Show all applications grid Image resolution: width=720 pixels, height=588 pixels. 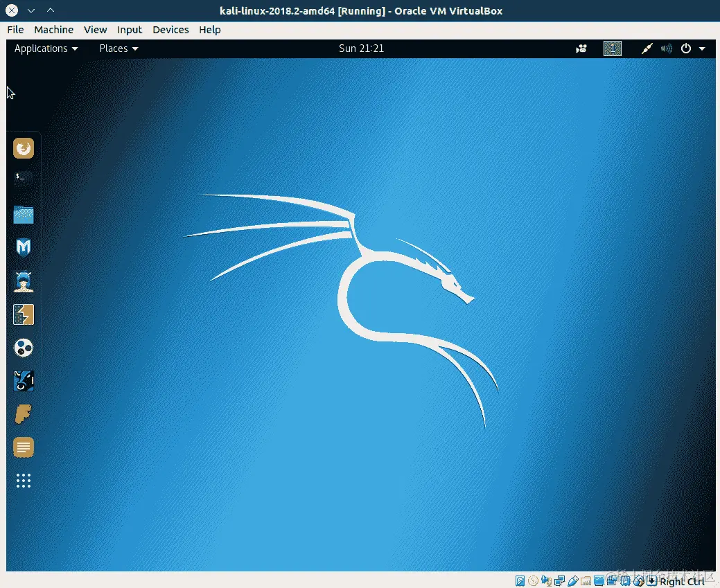tap(24, 481)
